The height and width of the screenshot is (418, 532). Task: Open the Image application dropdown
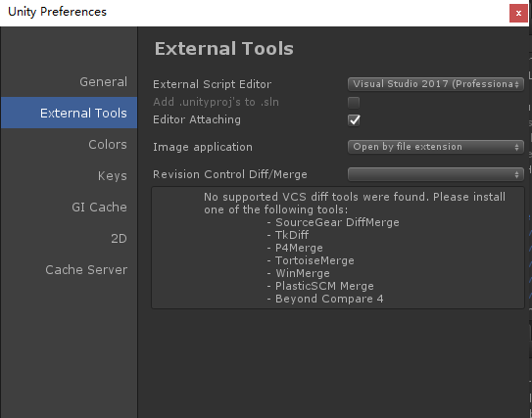436,147
